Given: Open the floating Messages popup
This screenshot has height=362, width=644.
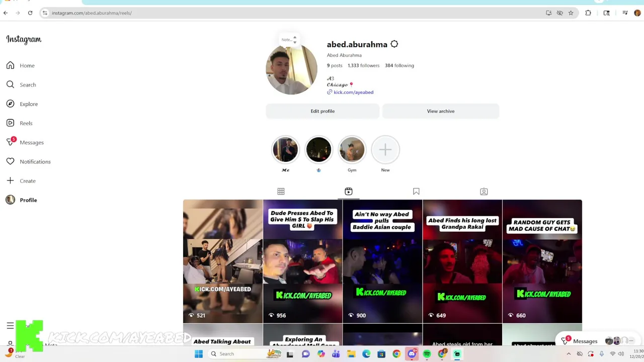Looking at the screenshot, I should [x=597, y=341].
